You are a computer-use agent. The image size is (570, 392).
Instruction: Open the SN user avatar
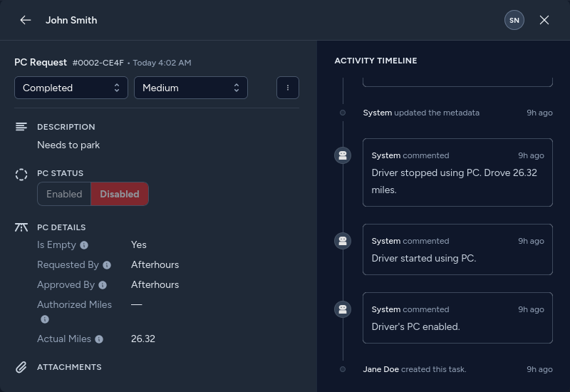tap(514, 20)
